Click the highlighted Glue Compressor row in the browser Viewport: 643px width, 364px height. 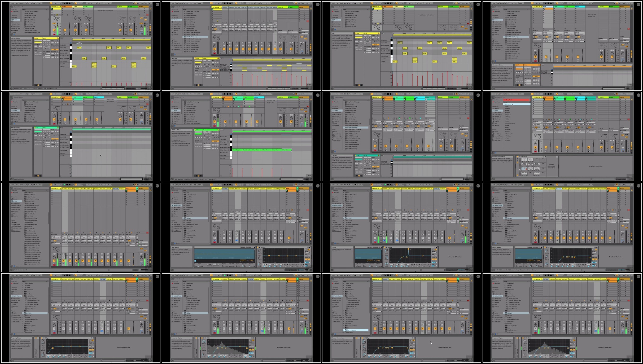[356, 330]
